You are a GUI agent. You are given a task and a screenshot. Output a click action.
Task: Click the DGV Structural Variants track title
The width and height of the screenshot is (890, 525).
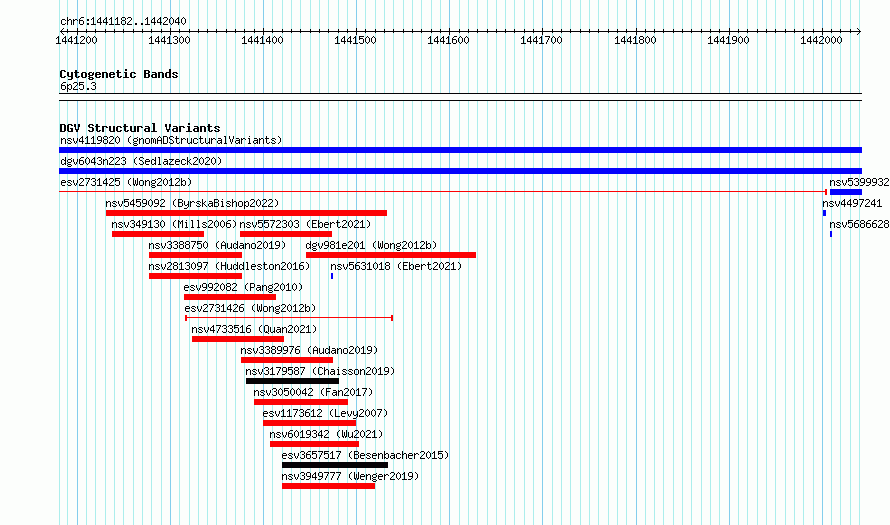pos(140,128)
